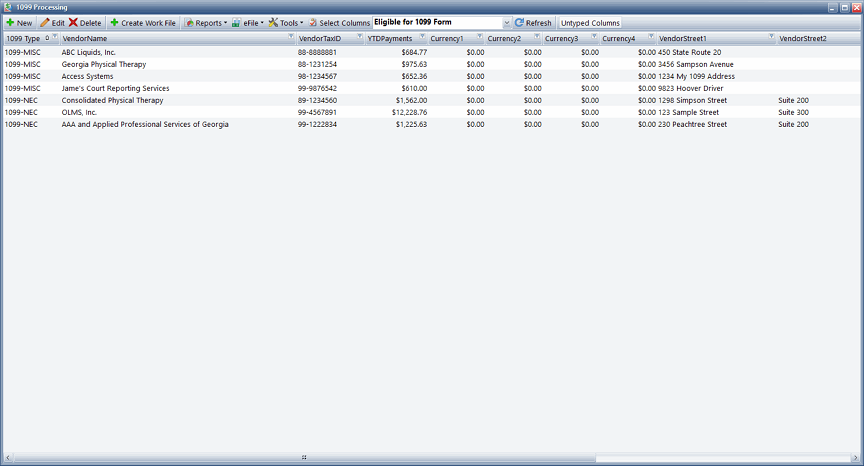Click tax ID 89-1234560
The width and height of the screenshot is (864, 466).
[317, 100]
